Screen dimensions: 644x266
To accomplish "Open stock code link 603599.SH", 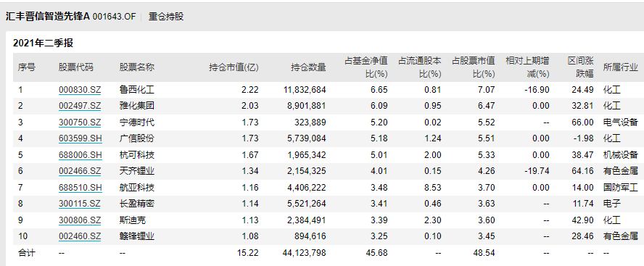I will [80, 138].
